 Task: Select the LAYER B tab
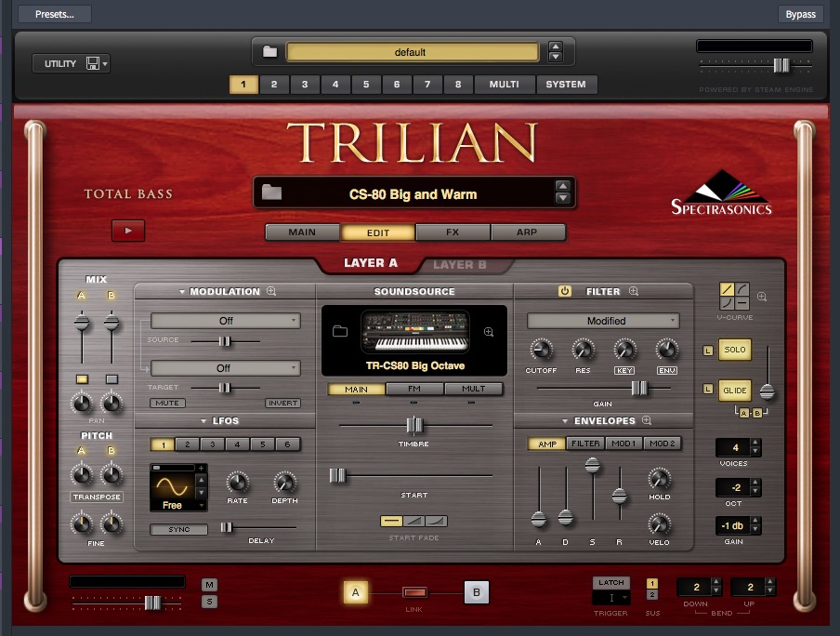(460, 264)
